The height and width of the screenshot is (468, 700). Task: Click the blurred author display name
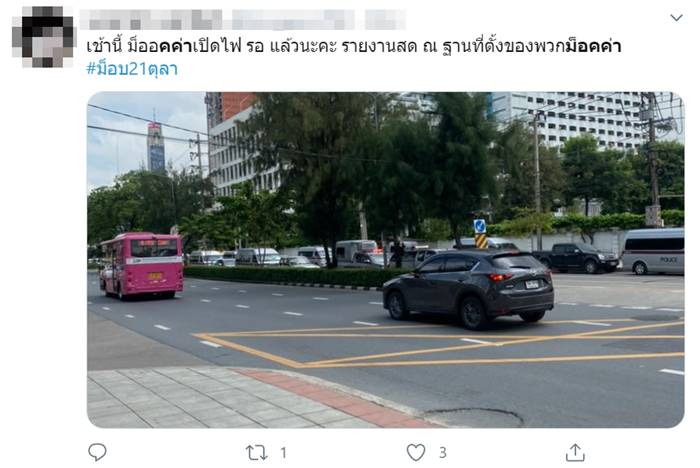151,20
